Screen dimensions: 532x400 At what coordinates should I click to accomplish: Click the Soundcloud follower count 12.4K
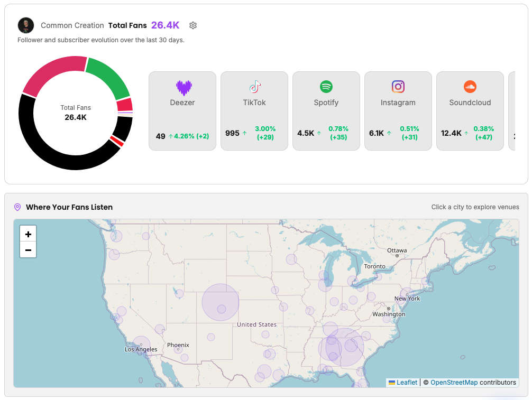tap(451, 133)
